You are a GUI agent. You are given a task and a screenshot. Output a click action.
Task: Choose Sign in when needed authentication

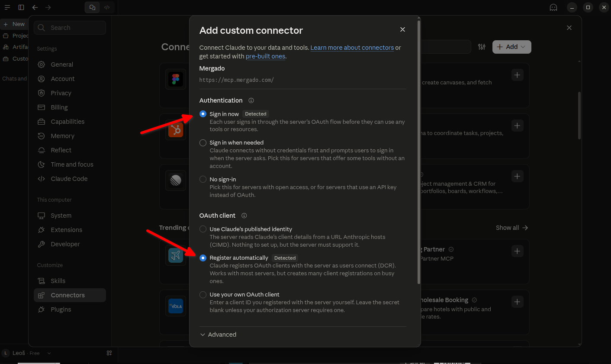(x=203, y=143)
